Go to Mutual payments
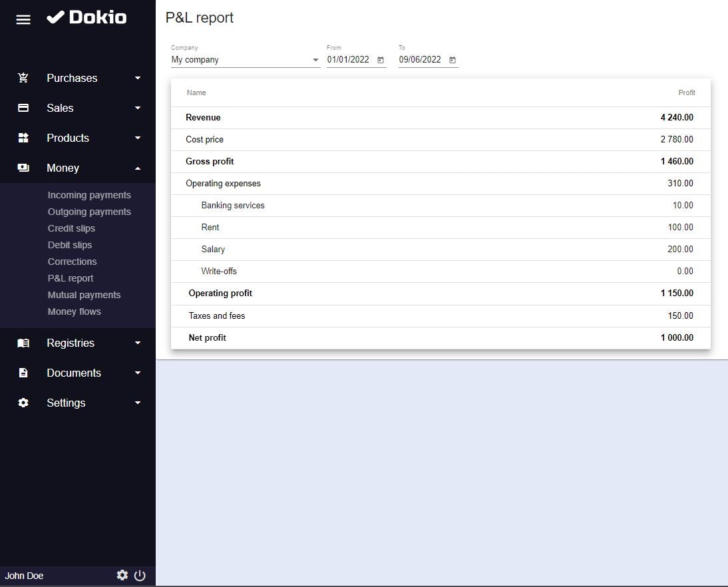 84,295
